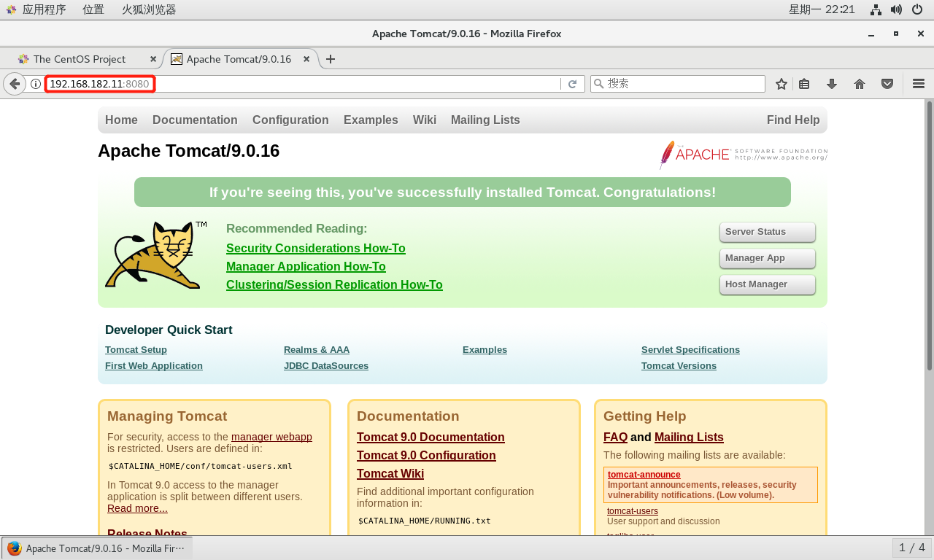The height and width of the screenshot is (560, 934).
Task: Open Clustering/Session Replication How-To link
Action: [334, 285]
